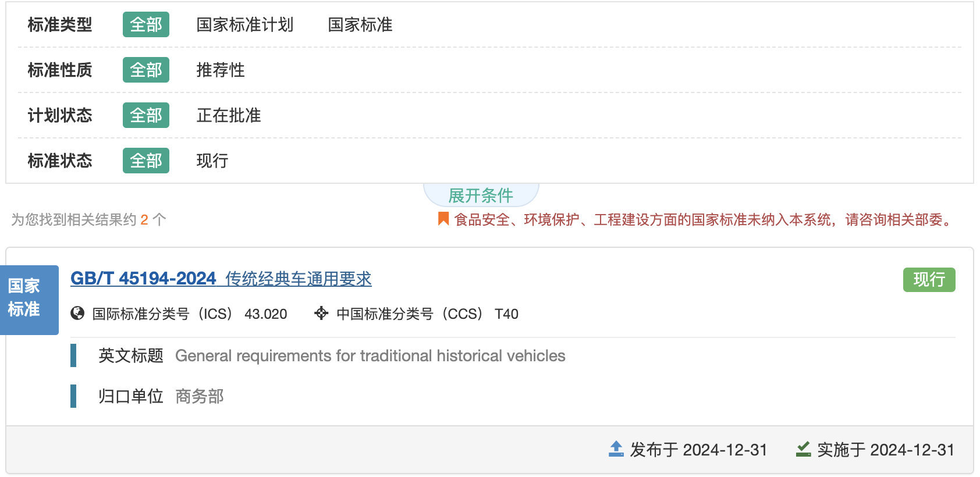Select 全部 in the 标准性质 row
980x477 pixels.
pos(146,70)
